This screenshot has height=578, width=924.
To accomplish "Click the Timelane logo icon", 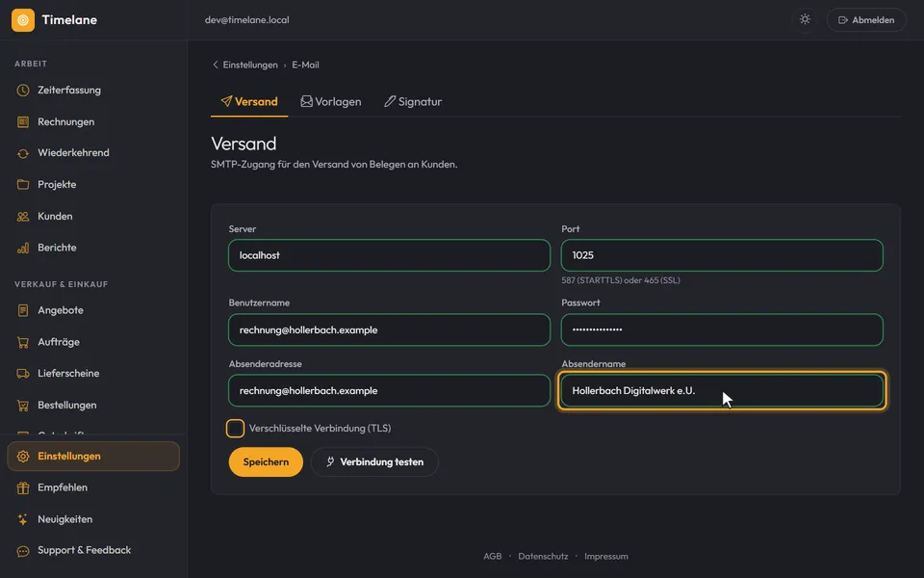I will (x=23, y=20).
